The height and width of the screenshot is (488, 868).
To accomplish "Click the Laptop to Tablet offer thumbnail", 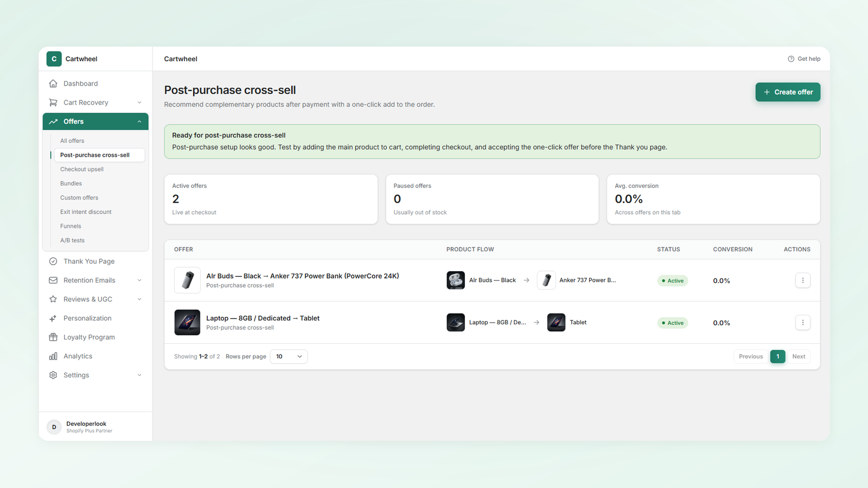I will pyautogui.click(x=187, y=323).
